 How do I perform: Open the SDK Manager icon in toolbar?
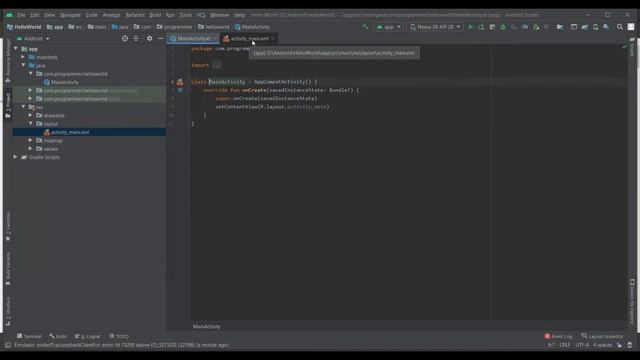[606, 27]
